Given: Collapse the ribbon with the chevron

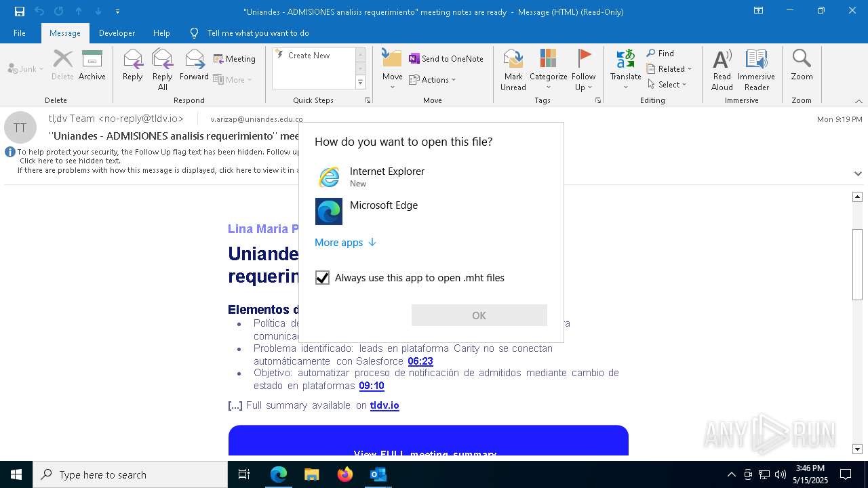Looking at the screenshot, I should point(859,101).
